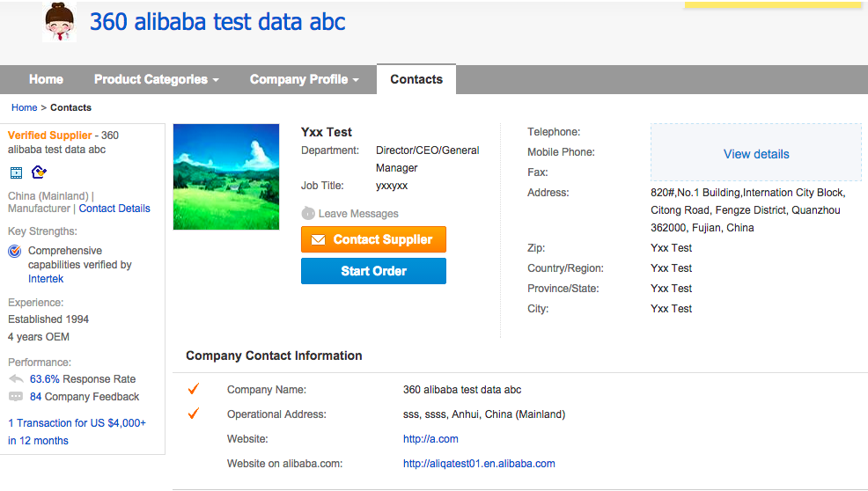Click the Yxx Test contact name
This screenshot has width=868, height=491.
pos(326,132)
